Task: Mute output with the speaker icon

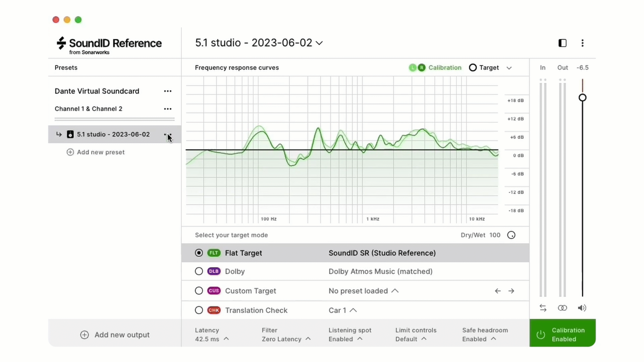Action: (x=582, y=308)
